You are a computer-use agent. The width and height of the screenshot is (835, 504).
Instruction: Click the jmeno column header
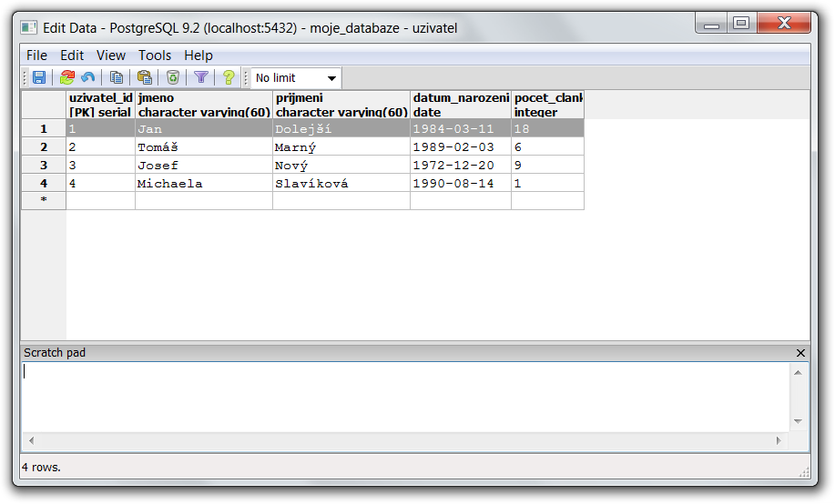coord(204,105)
